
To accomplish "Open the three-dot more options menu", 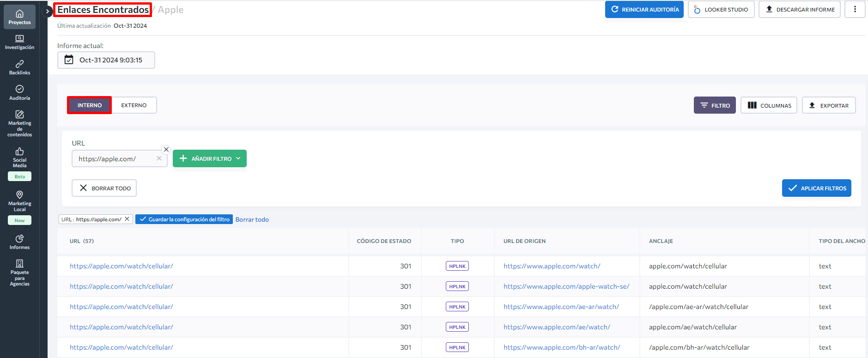I will [855, 9].
